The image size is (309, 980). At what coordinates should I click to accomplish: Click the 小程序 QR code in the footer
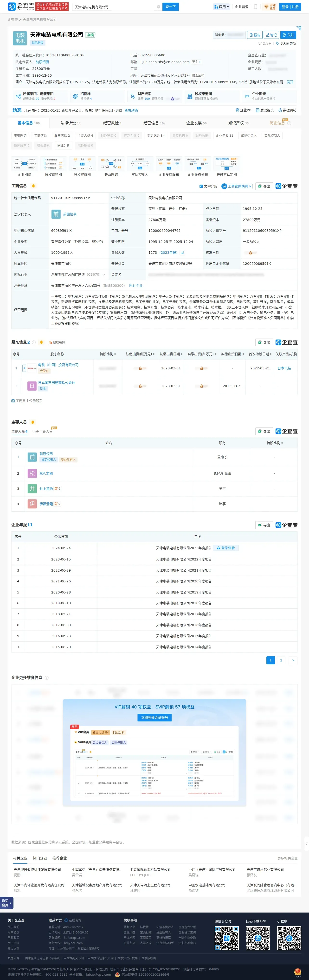click(289, 939)
